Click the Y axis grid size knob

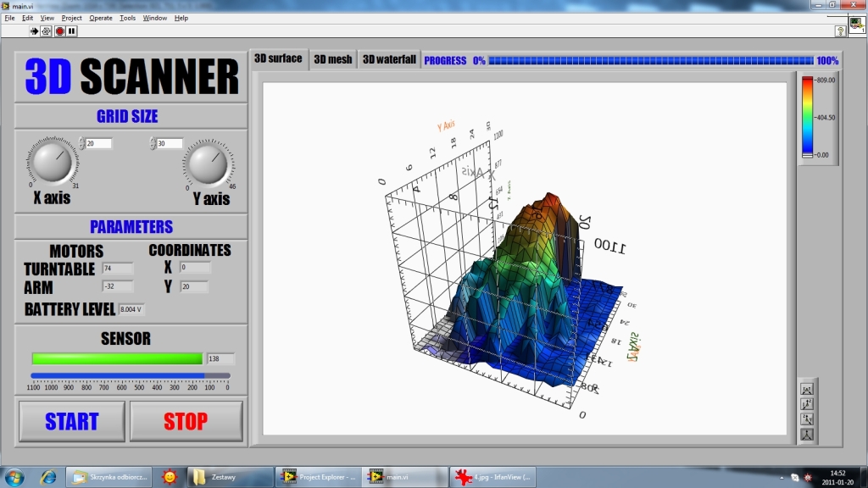click(209, 164)
